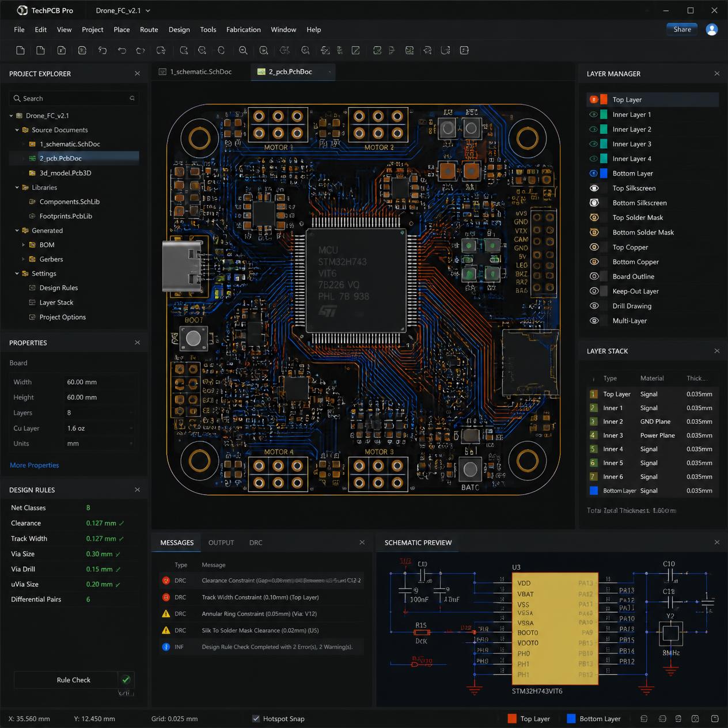Click the TechPCB Pro app logo
This screenshot has width=728, height=728.
tap(22, 10)
